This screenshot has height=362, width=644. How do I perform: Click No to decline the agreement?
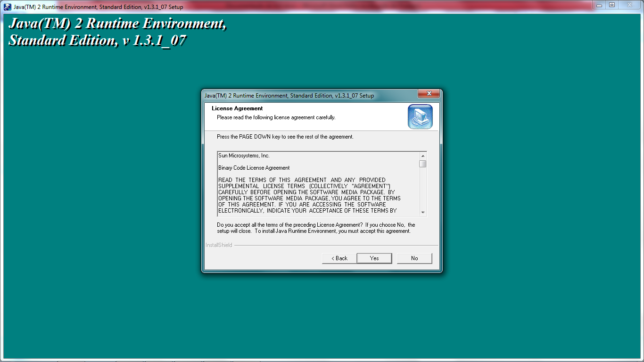click(x=414, y=258)
